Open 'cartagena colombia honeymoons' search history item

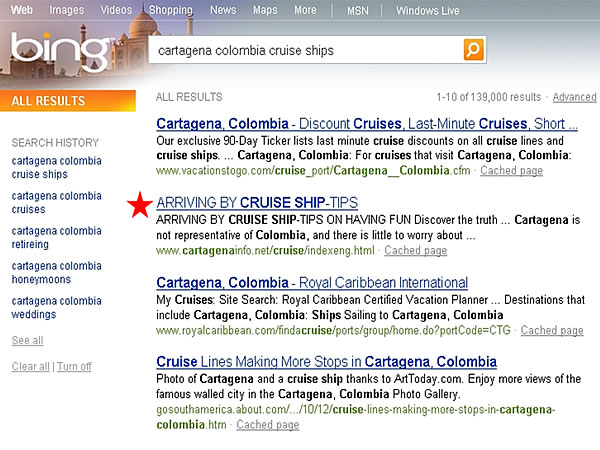tap(56, 273)
